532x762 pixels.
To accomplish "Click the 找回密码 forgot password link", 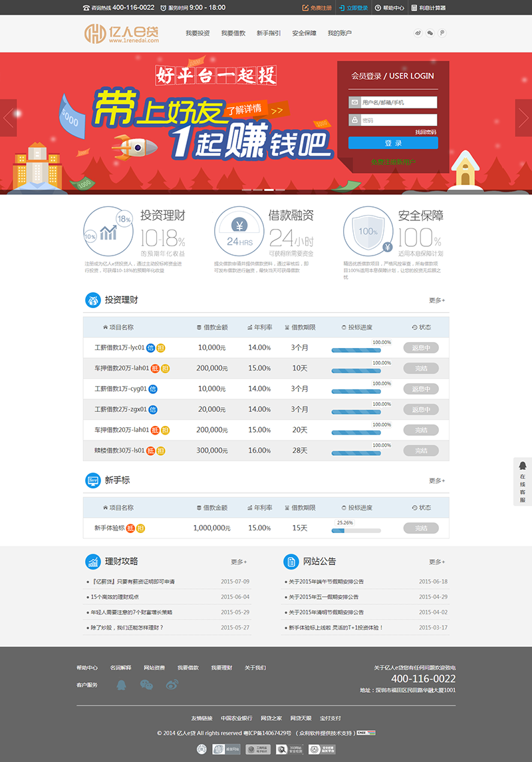I will tap(426, 132).
